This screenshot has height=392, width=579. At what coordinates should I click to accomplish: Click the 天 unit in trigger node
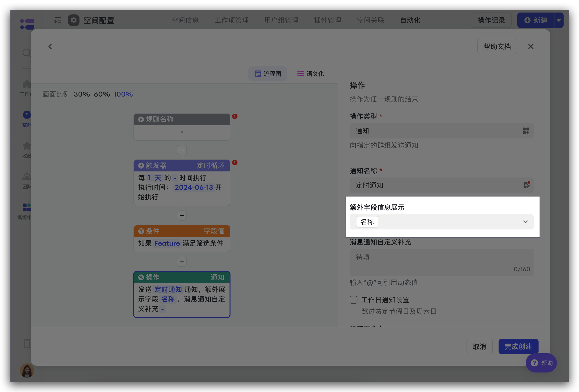click(x=158, y=177)
